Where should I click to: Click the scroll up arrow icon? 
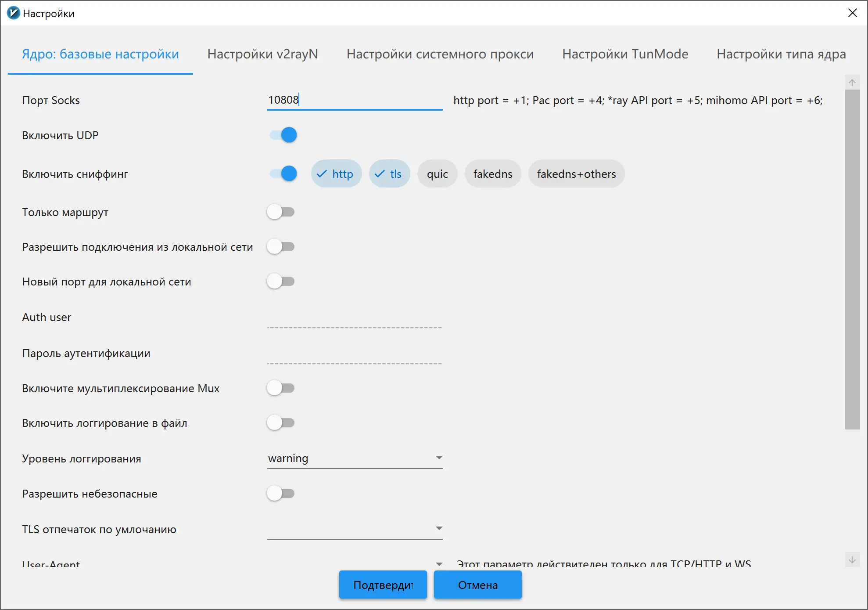pyautogui.click(x=852, y=83)
